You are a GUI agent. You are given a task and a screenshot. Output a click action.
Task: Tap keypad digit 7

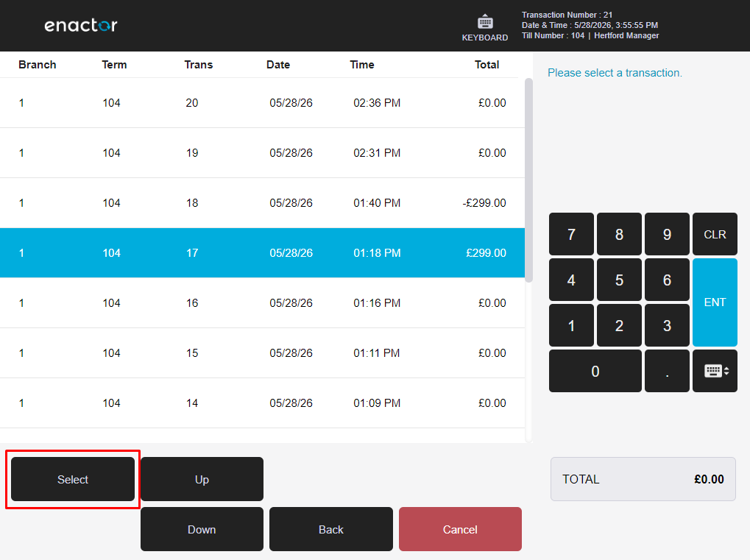click(x=571, y=234)
